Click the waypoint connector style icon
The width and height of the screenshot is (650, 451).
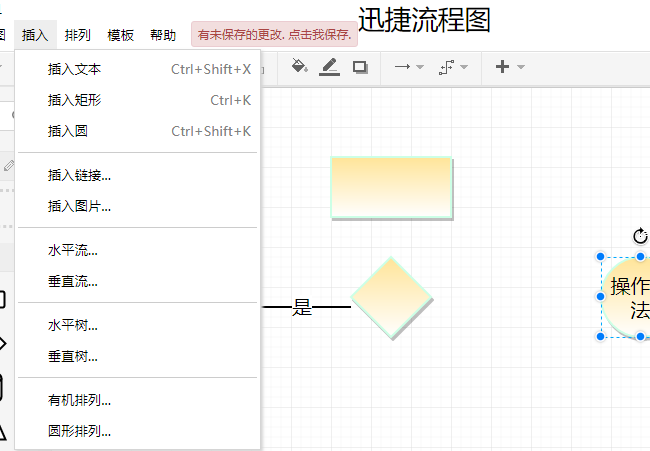(x=446, y=67)
